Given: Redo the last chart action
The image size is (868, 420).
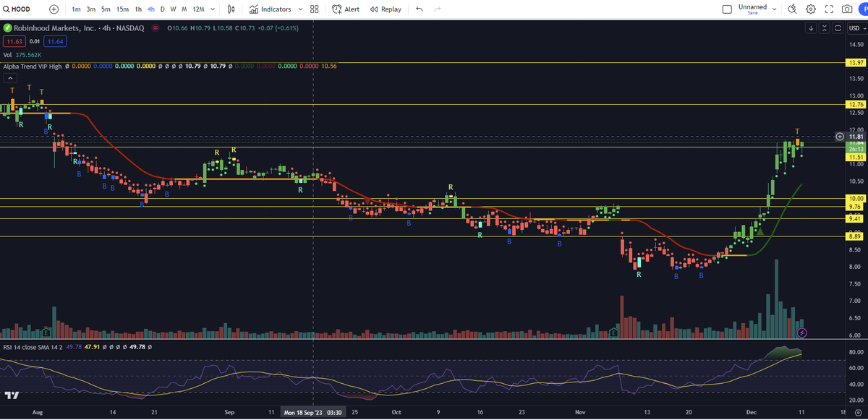Looking at the screenshot, I should [437, 9].
